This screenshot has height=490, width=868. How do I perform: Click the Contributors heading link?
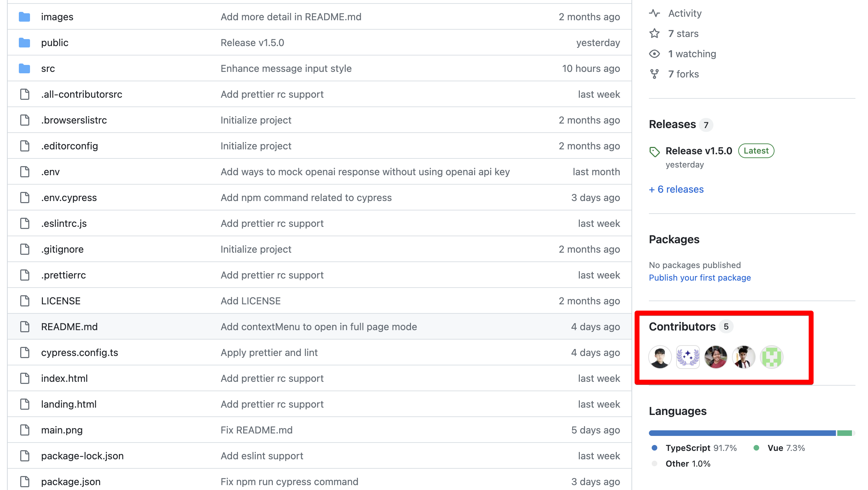[x=682, y=327]
